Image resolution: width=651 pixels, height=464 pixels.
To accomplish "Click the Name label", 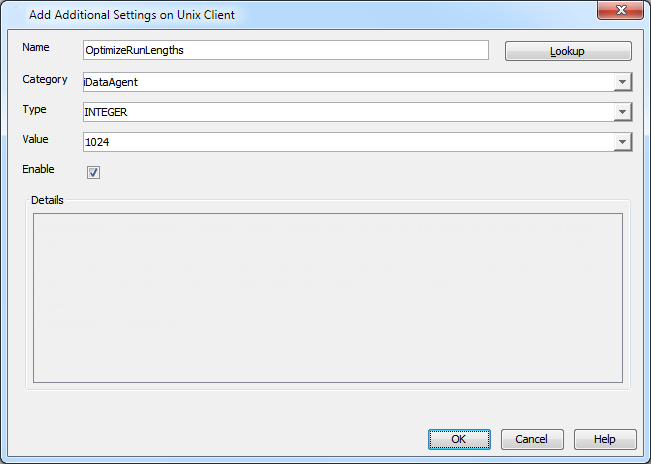I will click(36, 49).
